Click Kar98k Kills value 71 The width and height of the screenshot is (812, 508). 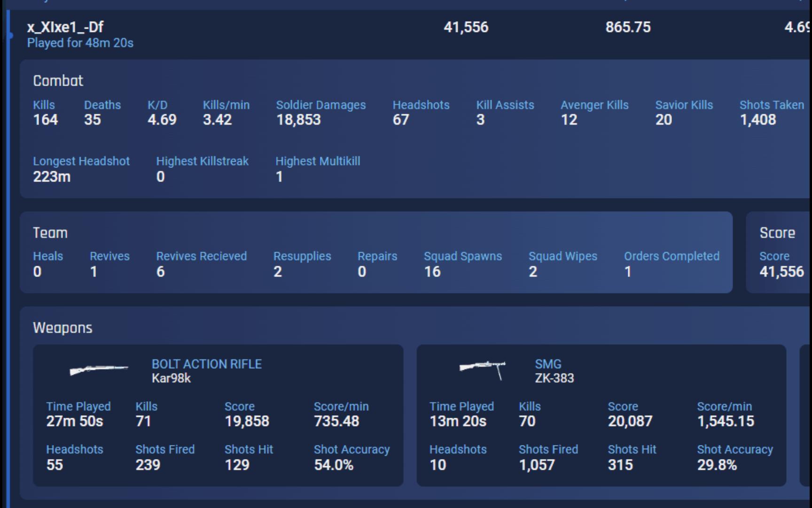(x=143, y=421)
